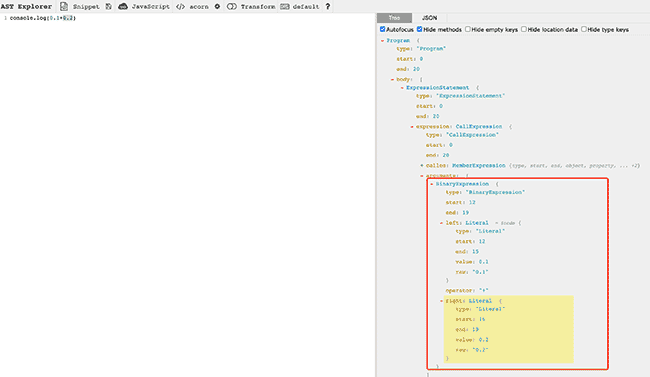The width and height of the screenshot is (650, 377).
Task: Uncheck the Autofocus checkbox
Action: [x=383, y=29]
